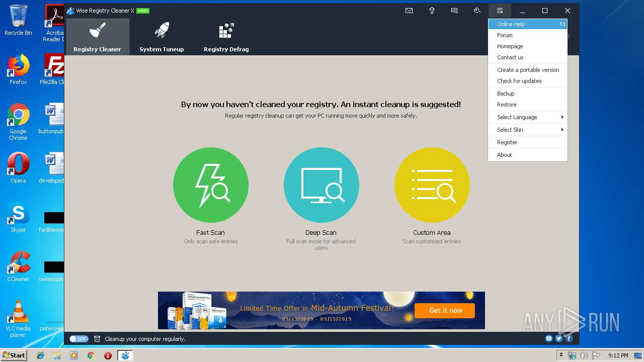Open the Registry Defrag tab

point(226,37)
